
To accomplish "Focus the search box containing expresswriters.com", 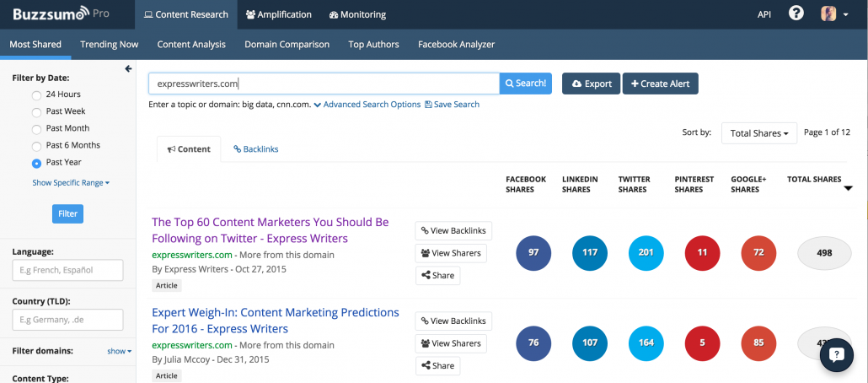I will click(x=324, y=84).
